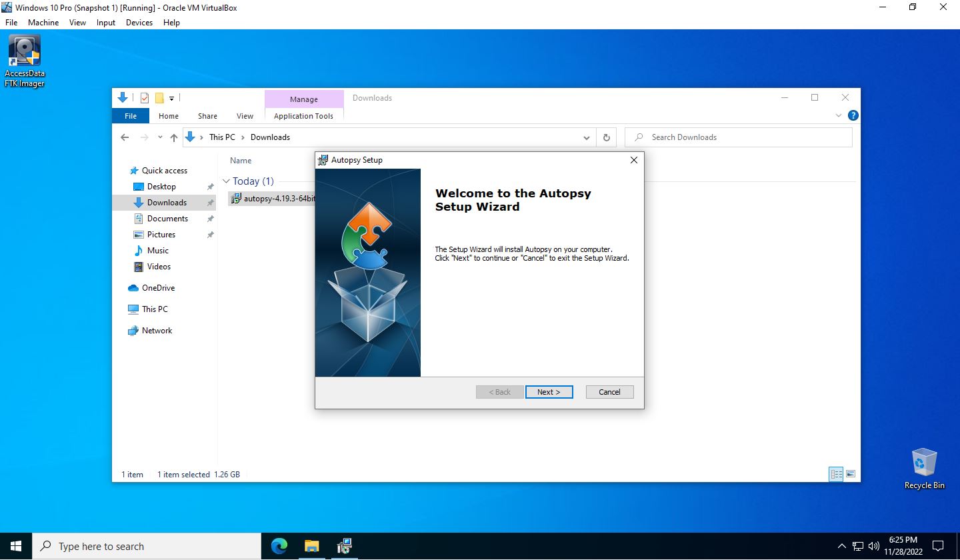The height and width of the screenshot is (560, 960).
Task: Click the taskbar search box
Action: click(147, 546)
